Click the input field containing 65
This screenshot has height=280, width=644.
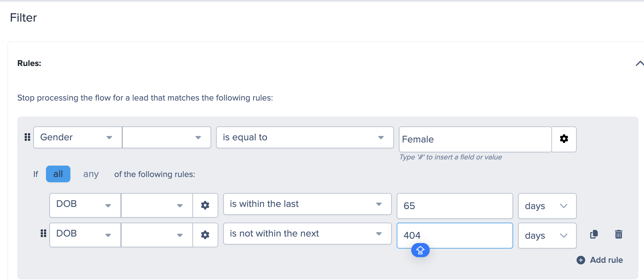click(x=455, y=206)
